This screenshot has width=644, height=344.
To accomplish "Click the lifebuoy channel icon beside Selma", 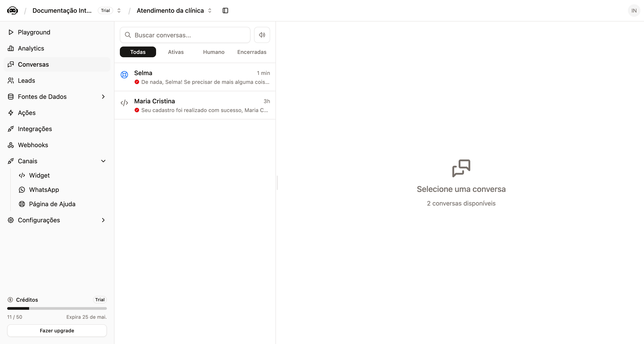I will [x=124, y=74].
